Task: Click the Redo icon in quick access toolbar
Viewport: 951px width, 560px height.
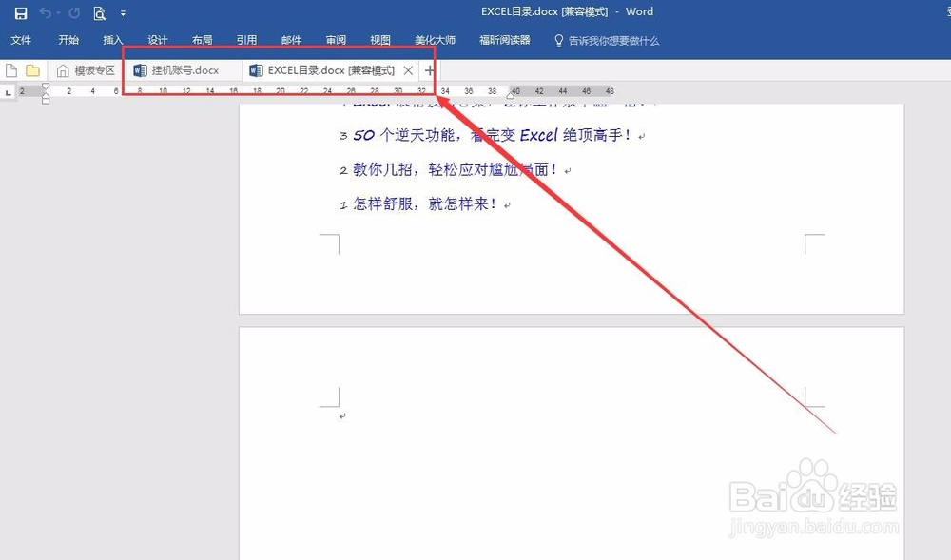Action: 74,12
